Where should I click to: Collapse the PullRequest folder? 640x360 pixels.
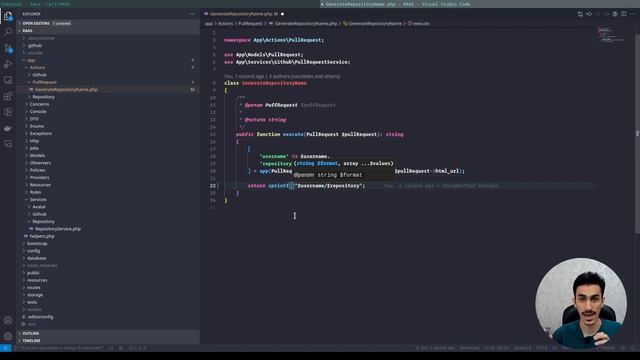[x=44, y=82]
